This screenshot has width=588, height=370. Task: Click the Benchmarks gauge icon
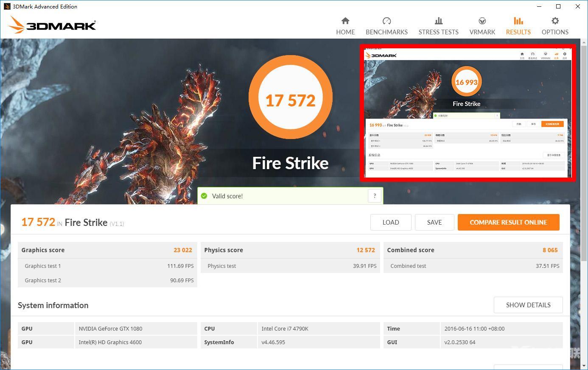coord(386,21)
